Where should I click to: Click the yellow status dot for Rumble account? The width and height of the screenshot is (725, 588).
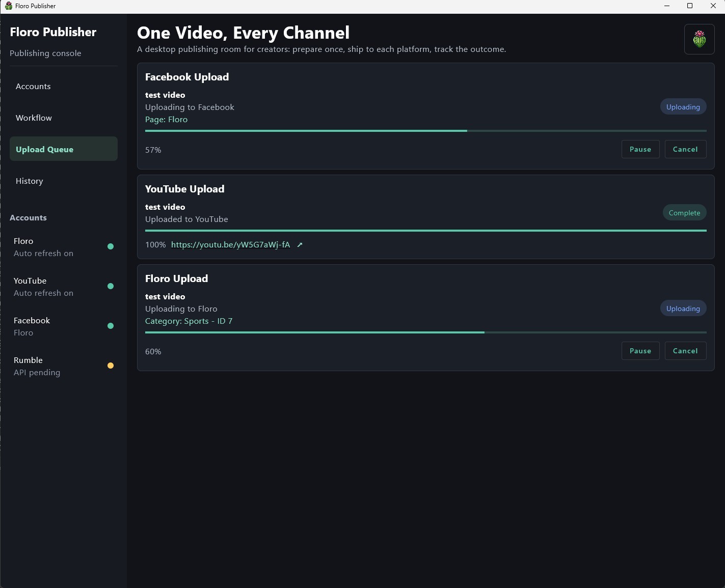click(x=111, y=366)
